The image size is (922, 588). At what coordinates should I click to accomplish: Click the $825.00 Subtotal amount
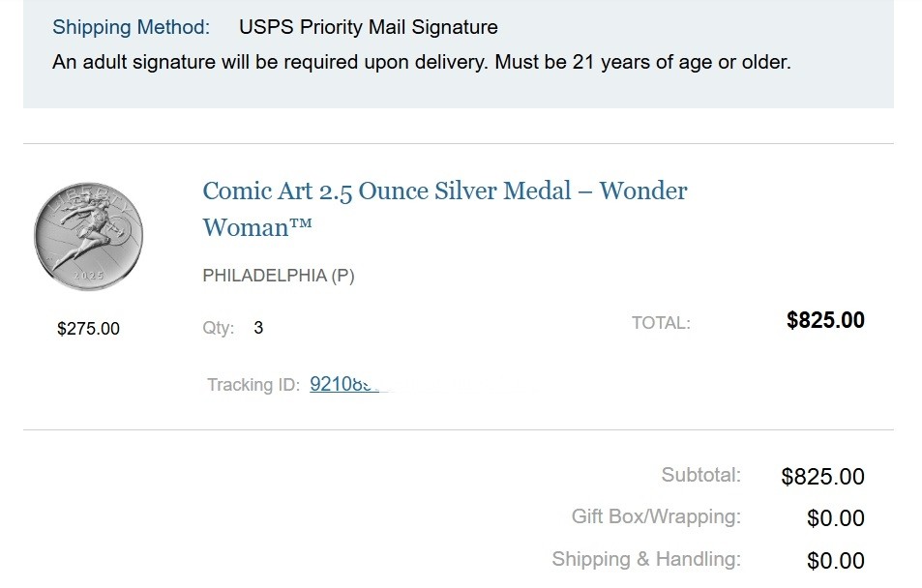(x=822, y=476)
